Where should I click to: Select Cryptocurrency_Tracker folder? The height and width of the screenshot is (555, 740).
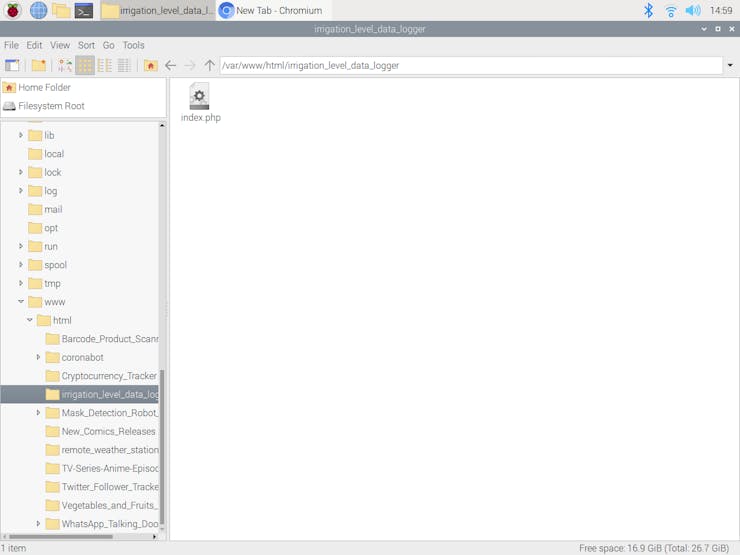[x=101, y=376]
